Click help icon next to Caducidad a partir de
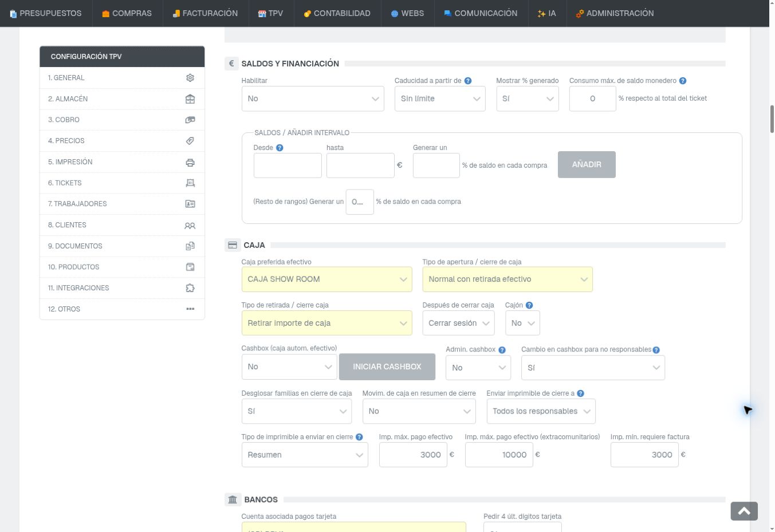775x532 pixels. (468, 81)
